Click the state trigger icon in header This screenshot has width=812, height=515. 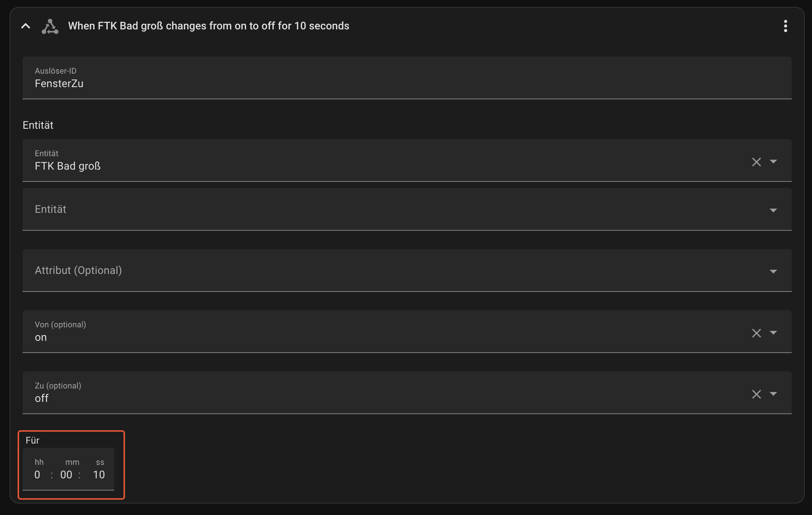click(50, 26)
